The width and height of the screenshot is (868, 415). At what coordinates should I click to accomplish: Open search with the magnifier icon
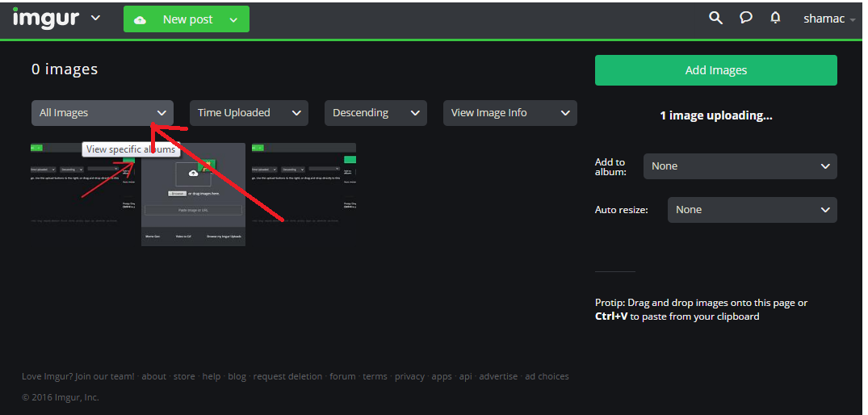coord(715,18)
